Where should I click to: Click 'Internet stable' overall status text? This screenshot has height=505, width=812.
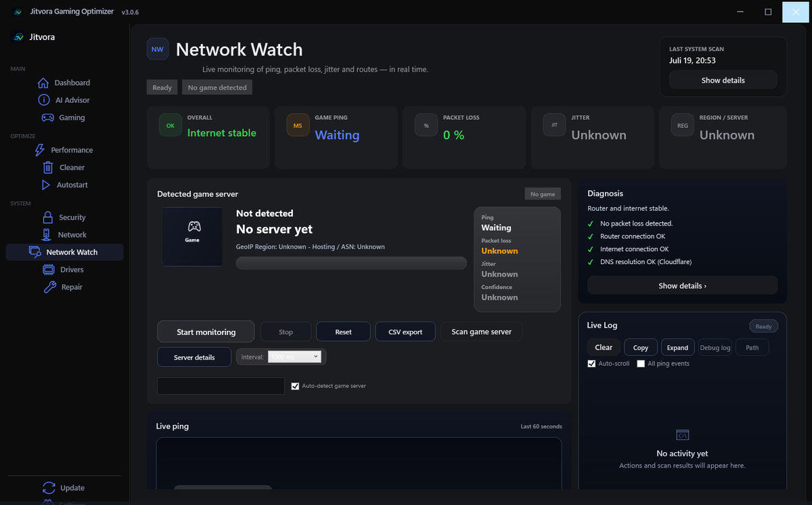[x=221, y=133]
